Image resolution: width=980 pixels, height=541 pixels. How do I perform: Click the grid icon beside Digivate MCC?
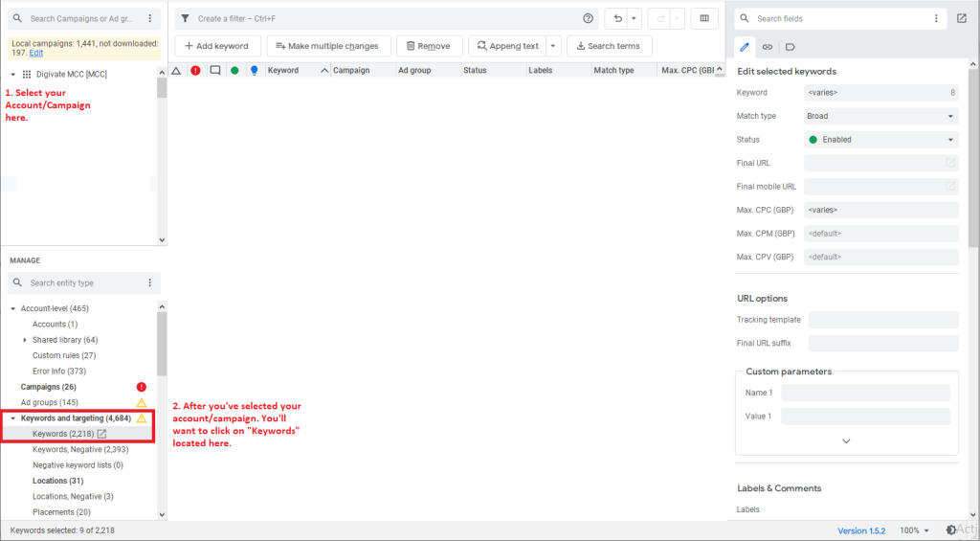(27, 75)
